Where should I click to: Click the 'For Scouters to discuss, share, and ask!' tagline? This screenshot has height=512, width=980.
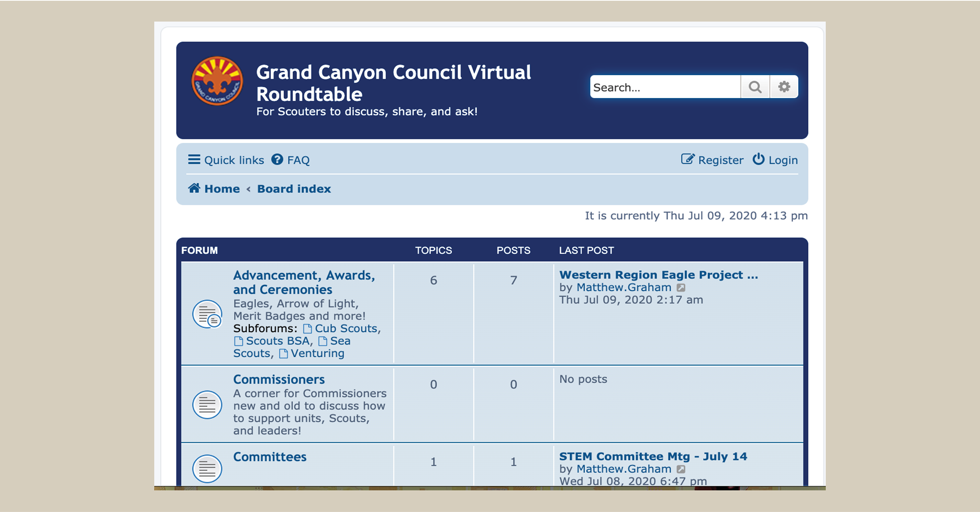click(x=367, y=112)
